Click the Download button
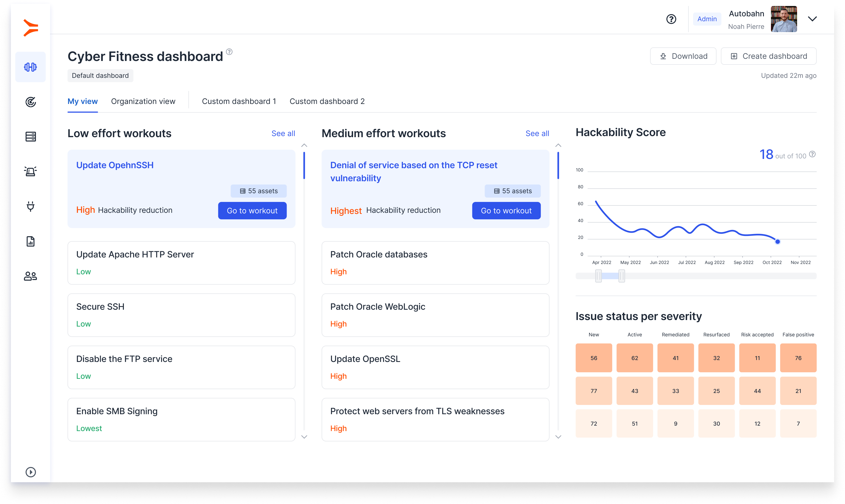Viewport: 845px width, 504px height. (x=683, y=56)
